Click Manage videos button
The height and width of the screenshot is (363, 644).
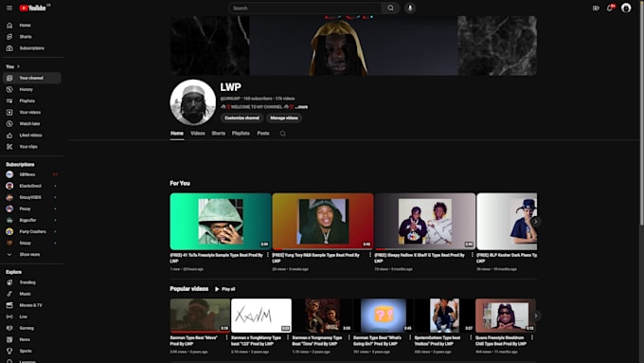point(284,118)
